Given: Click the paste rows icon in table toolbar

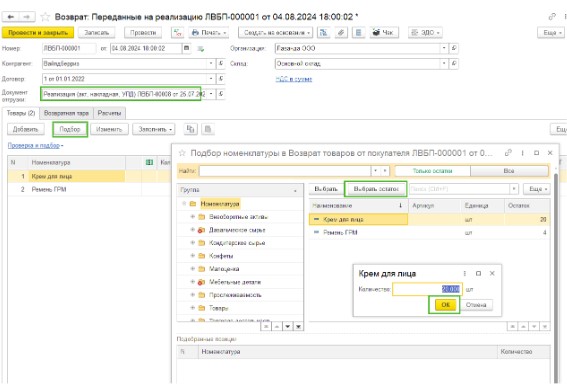Looking at the screenshot, I should 208,129.
